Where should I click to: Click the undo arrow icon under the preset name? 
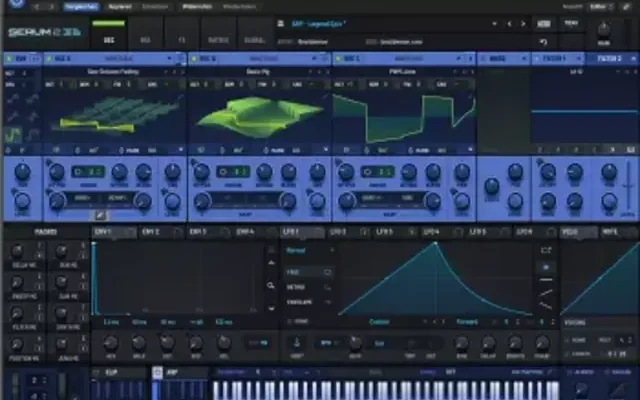[542, 42]
